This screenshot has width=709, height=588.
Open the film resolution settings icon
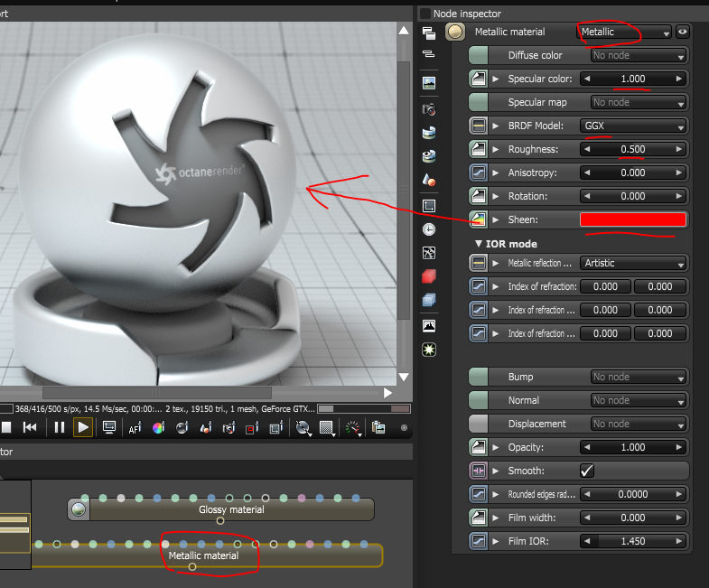(429, 206)
